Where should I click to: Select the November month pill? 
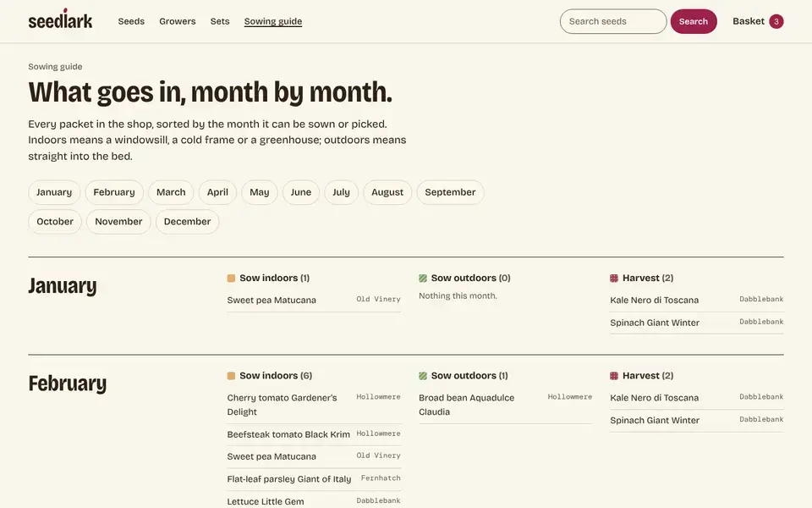118,222
